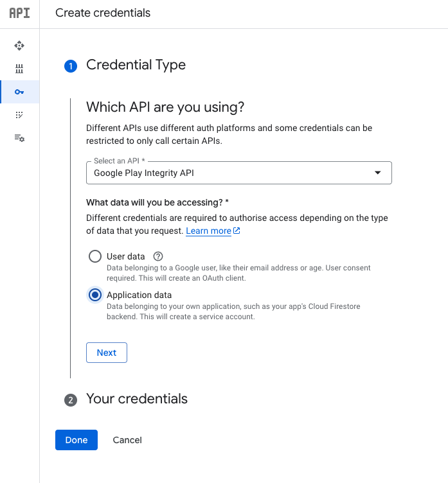Click the API logo icon

click(x=19, y=13)
